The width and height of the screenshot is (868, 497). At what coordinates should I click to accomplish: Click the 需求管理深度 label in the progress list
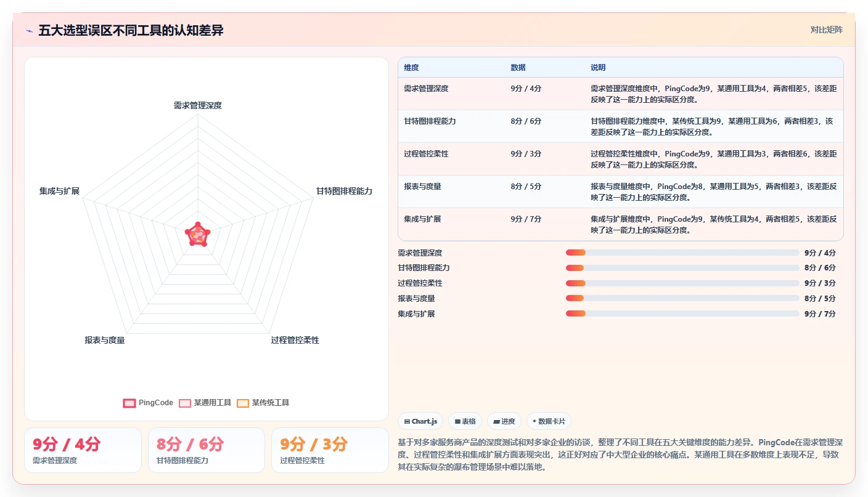tap(420, 253)
